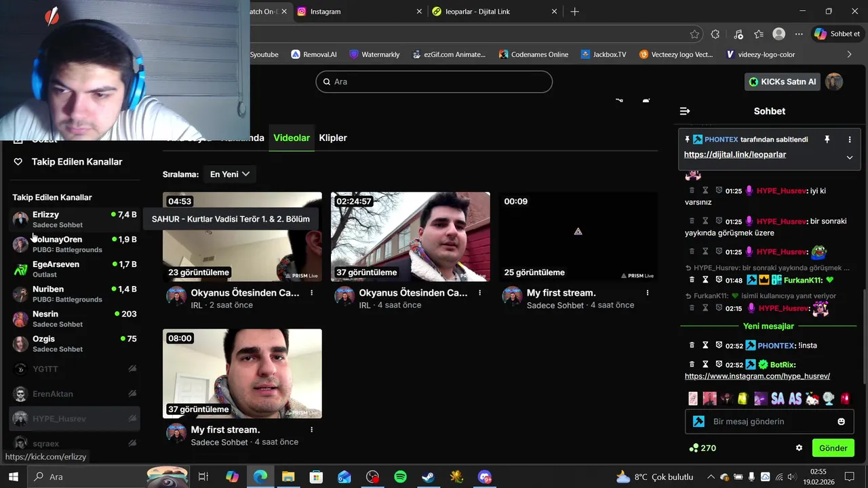Viewport: 868px width, 488px height.
Task: Open chat settings gear icon
Action: click(800, 448)
